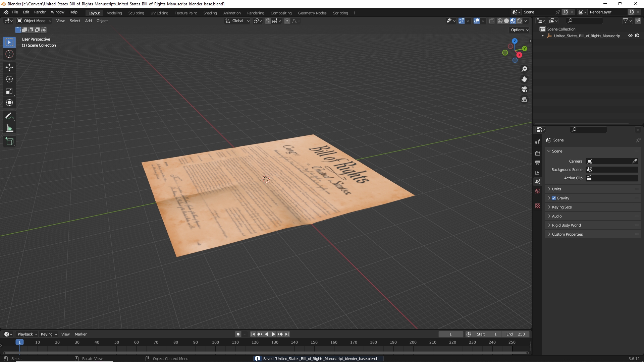Click the camera eyedropper icon
Viewport: 644px width, 362px height.
(635, 161)
